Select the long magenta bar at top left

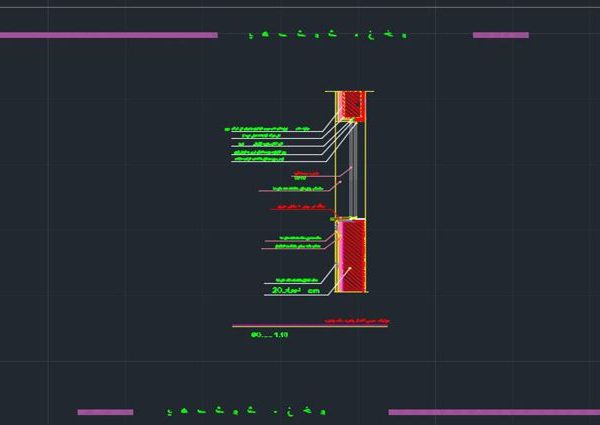pyautogui.click(x=108, y=35)
